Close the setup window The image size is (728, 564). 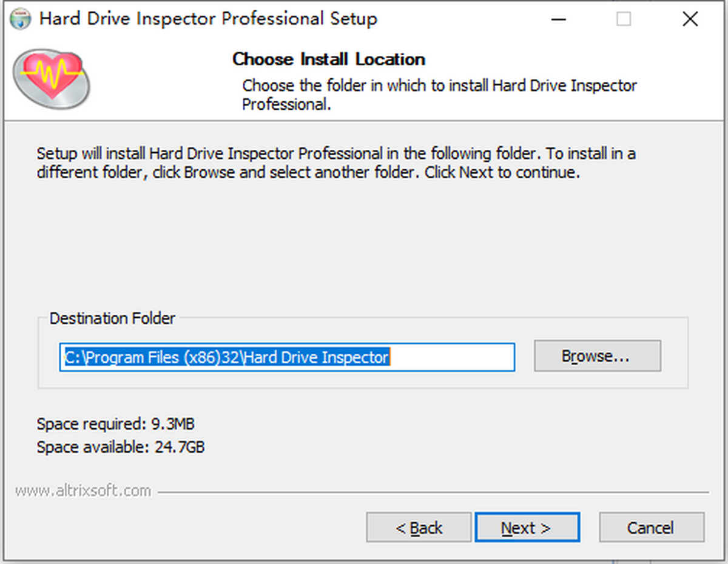click(x=690, y=19)
